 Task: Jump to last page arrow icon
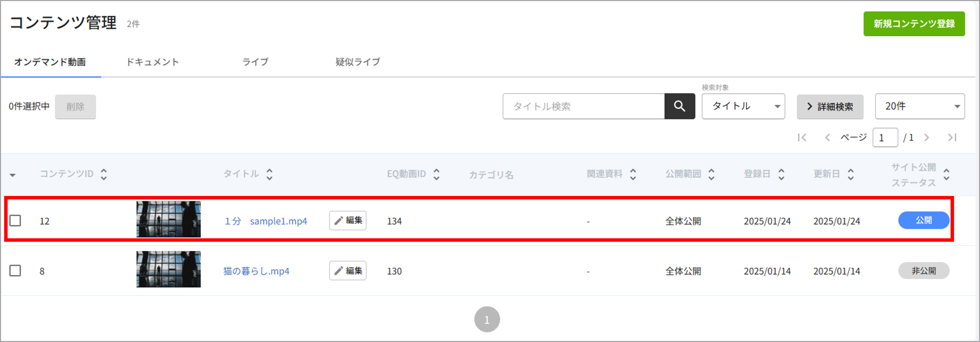[x=952, y=137]
